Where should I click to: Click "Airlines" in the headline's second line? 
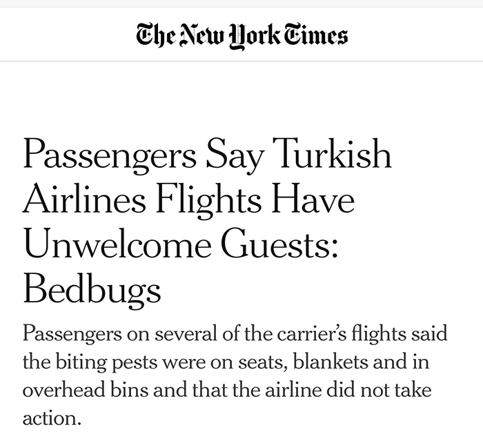84,197
